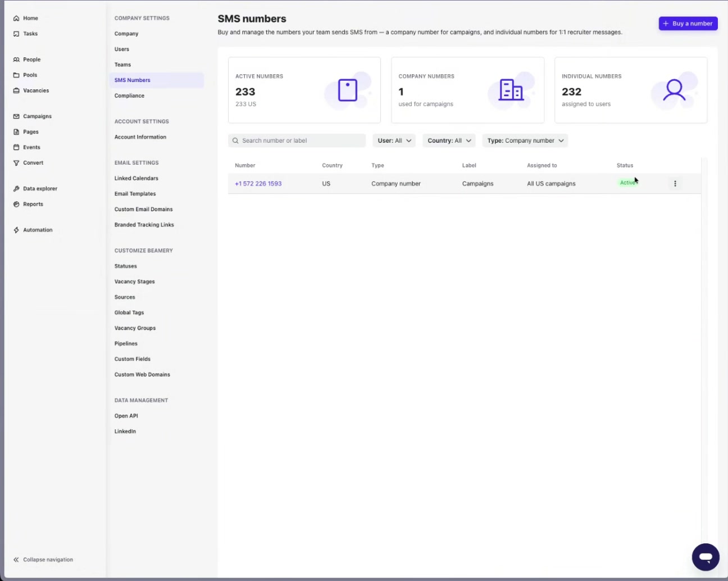Click the Active Numbers summary card
The height and width of the screenshot is (581, 728).
(304, 90)
